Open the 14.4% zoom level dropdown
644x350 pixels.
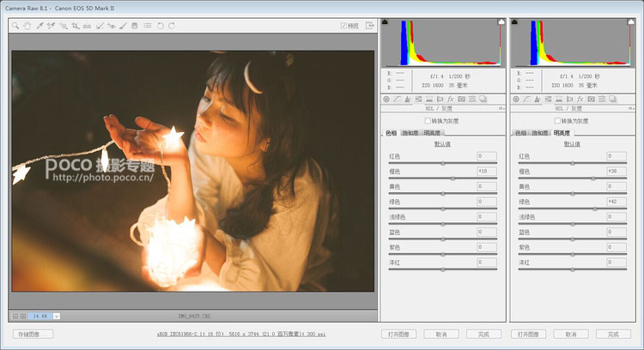pos(57,317)
